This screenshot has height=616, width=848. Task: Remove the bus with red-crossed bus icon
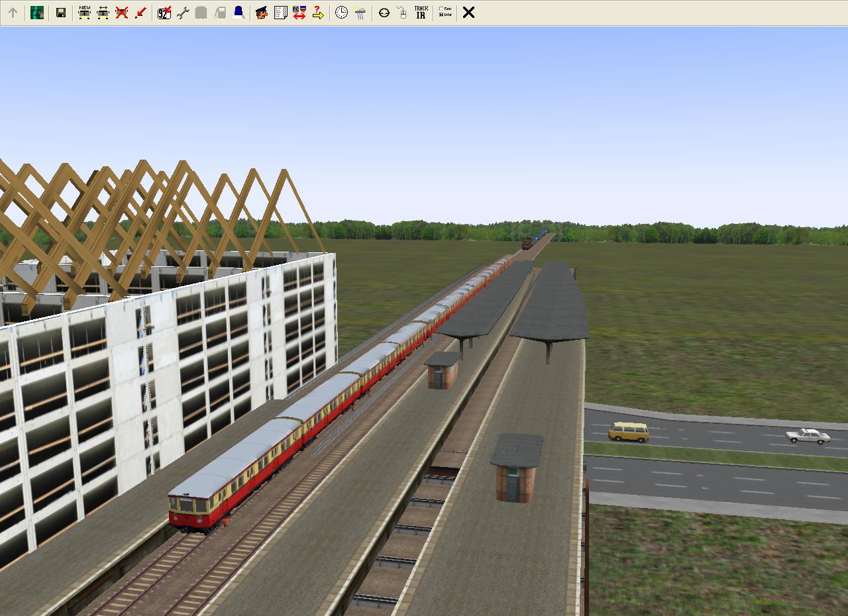tap(121, 13)
